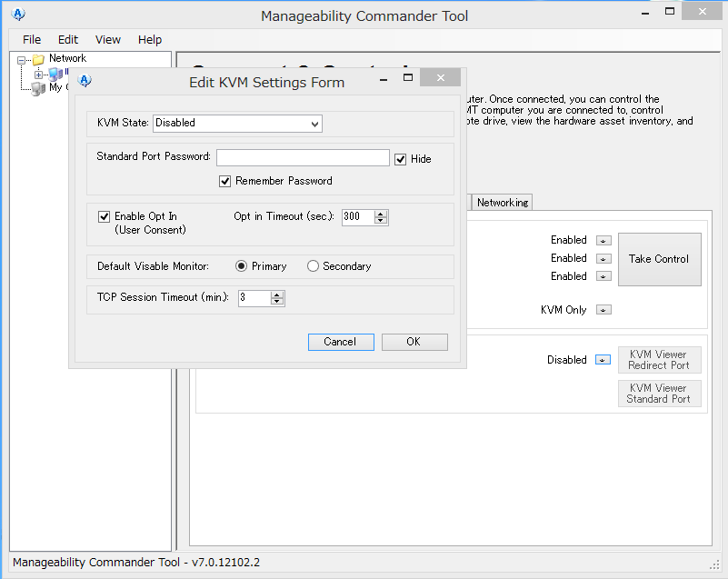The height and width of the screenshot is (579, 728).
Task: Click the Network folder icon in tree
Action: tap(38, 59)
